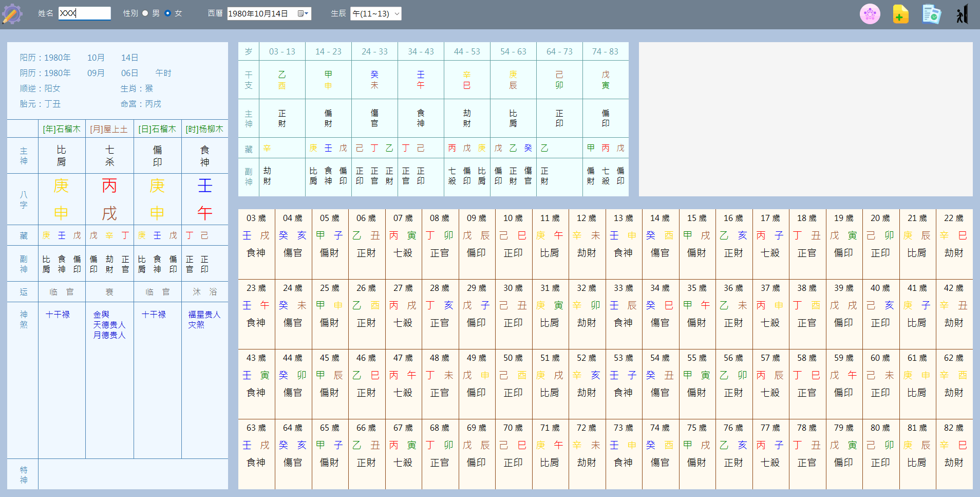Select the 女 gender radio button

[x=167, y=13]
